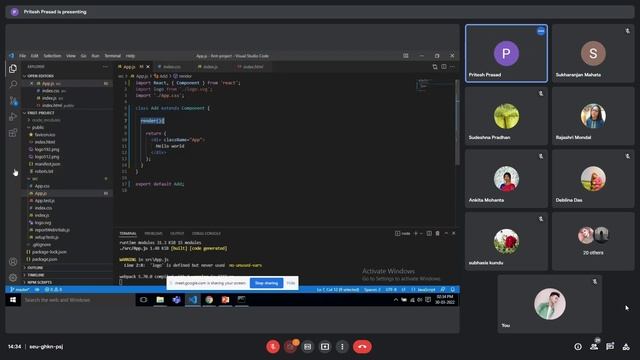
Task: Click the taskbar search box
Action: click(x=78, y=300)
